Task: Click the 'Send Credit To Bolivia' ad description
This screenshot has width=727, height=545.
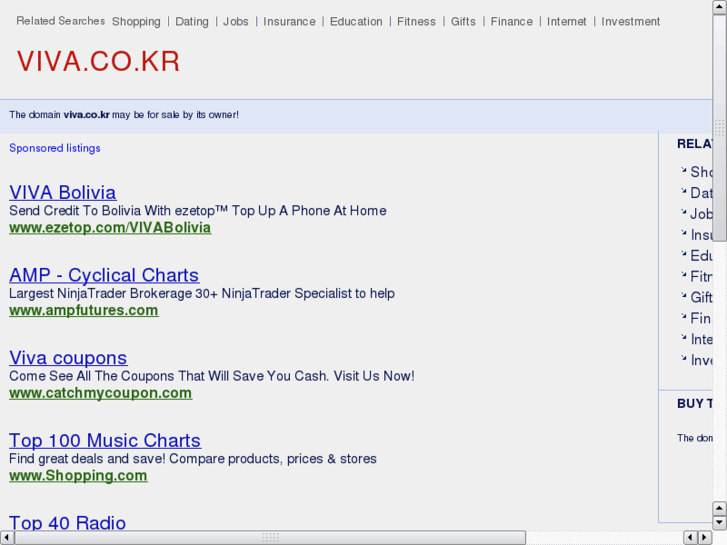Action: pyautogui.click(x=198, y=211)
